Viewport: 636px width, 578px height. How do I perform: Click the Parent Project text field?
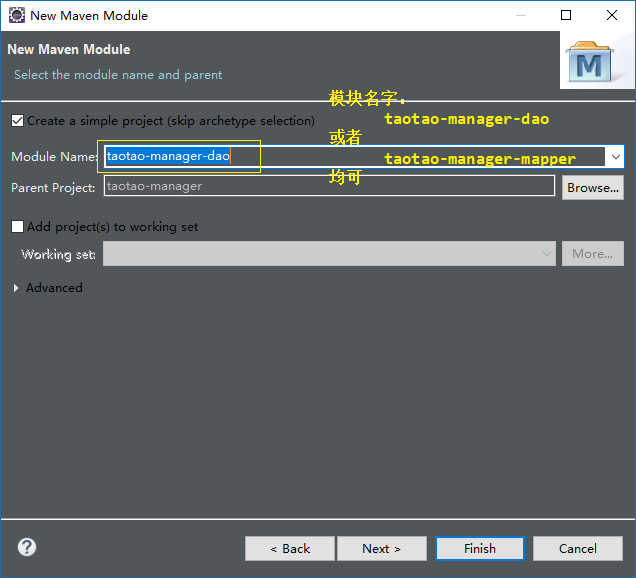pyautogui.click(x=329, y=186)
